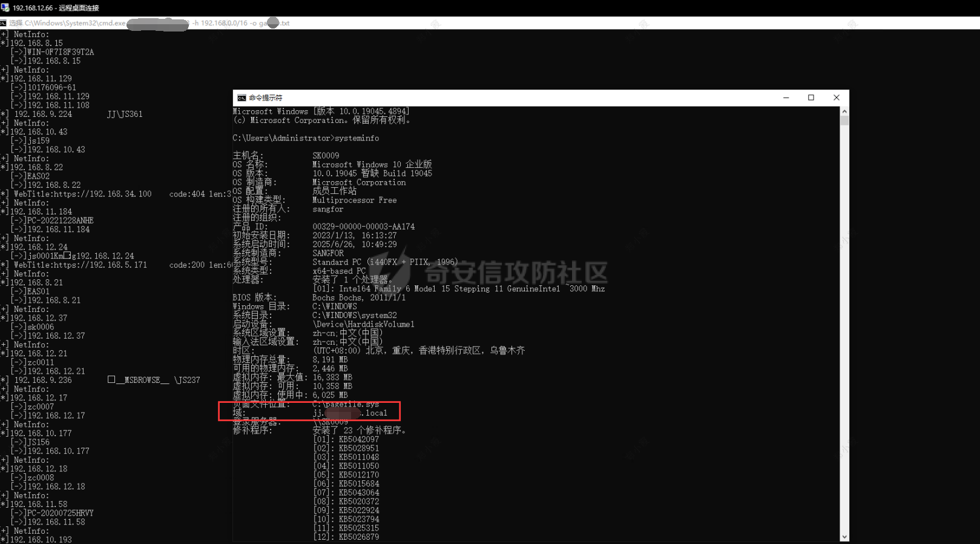
Task: Click install date 2023/1/13, 16:13:27
Action: click(x=355, y=236)
